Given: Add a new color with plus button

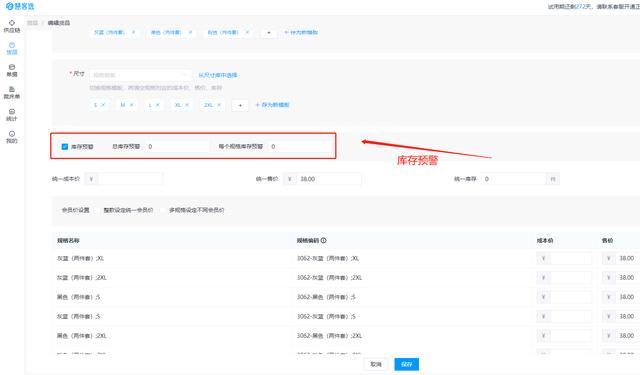Looking at the screenshot, I should [269, 33].
